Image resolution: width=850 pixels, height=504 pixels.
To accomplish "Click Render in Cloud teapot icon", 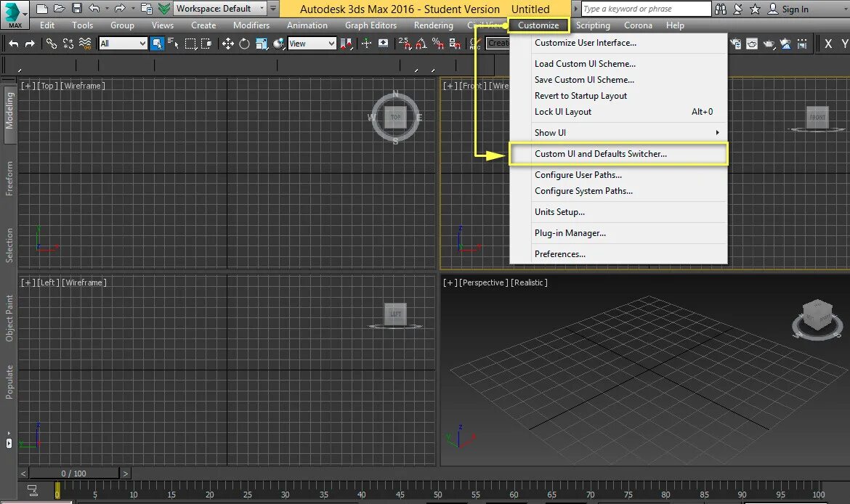I will click(x=785, y=44).
